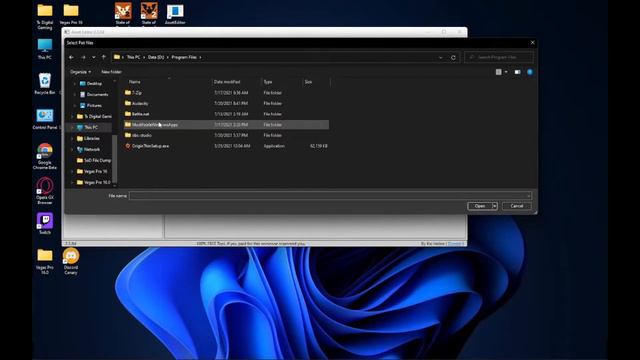640x360 pixels.
Task: Open the Organize menu
Action: tap(80, 72)
